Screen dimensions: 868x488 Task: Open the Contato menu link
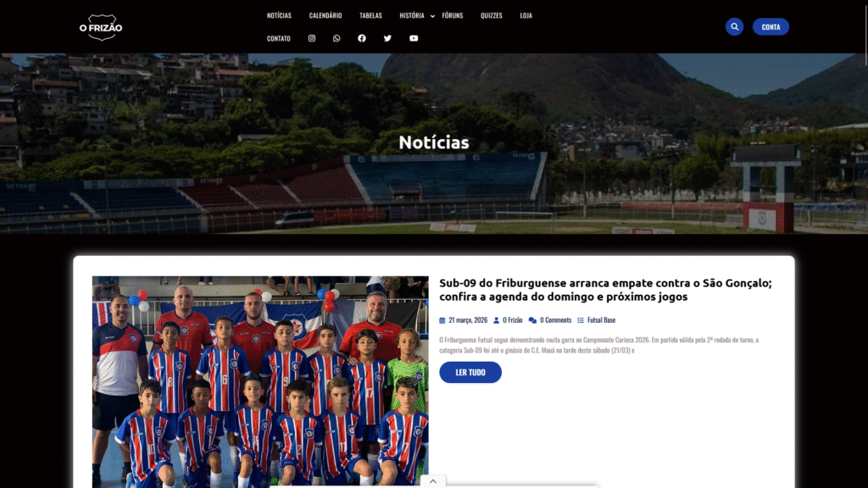point(278,38)
